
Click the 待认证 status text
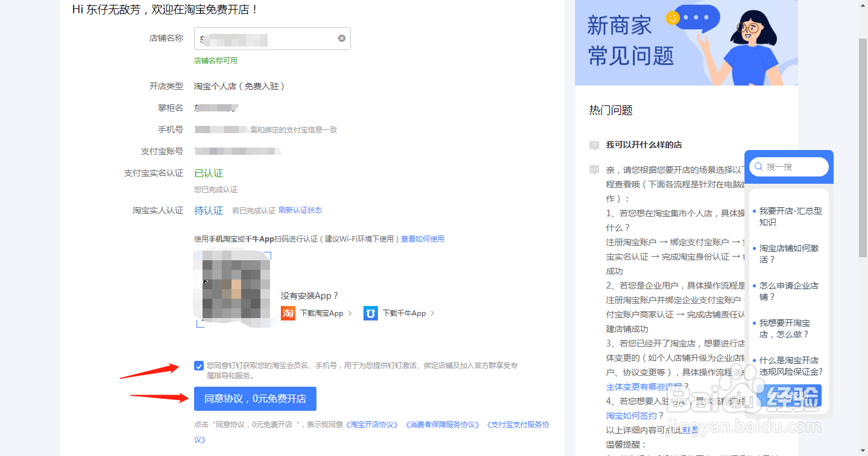(209, 211)
